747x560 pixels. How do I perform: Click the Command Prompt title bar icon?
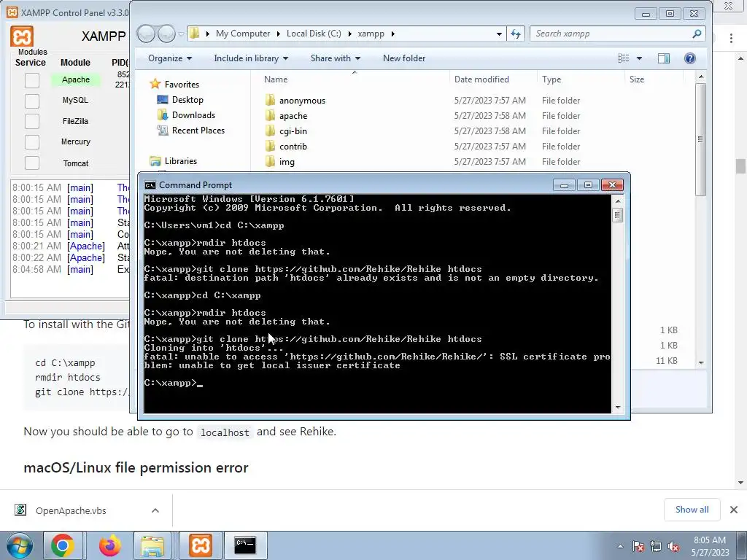click(150, 184)
